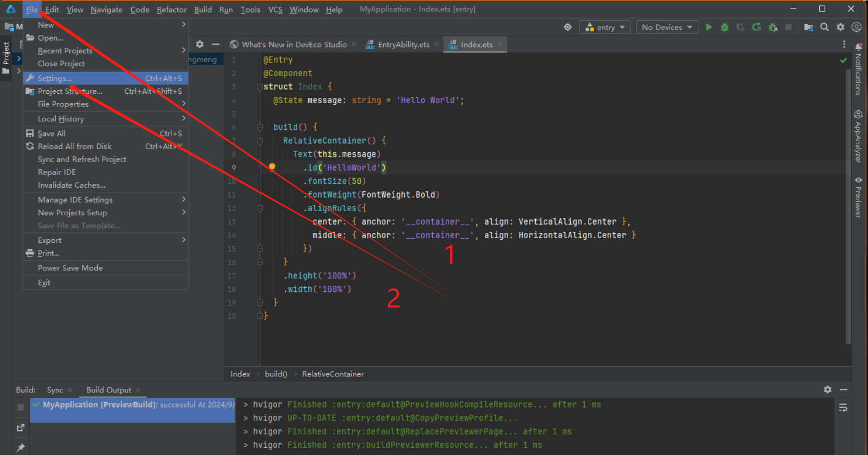The image size is (868, 455).
Task: Open Project Structure from the top toolbar icon
Action: [808, 27]
